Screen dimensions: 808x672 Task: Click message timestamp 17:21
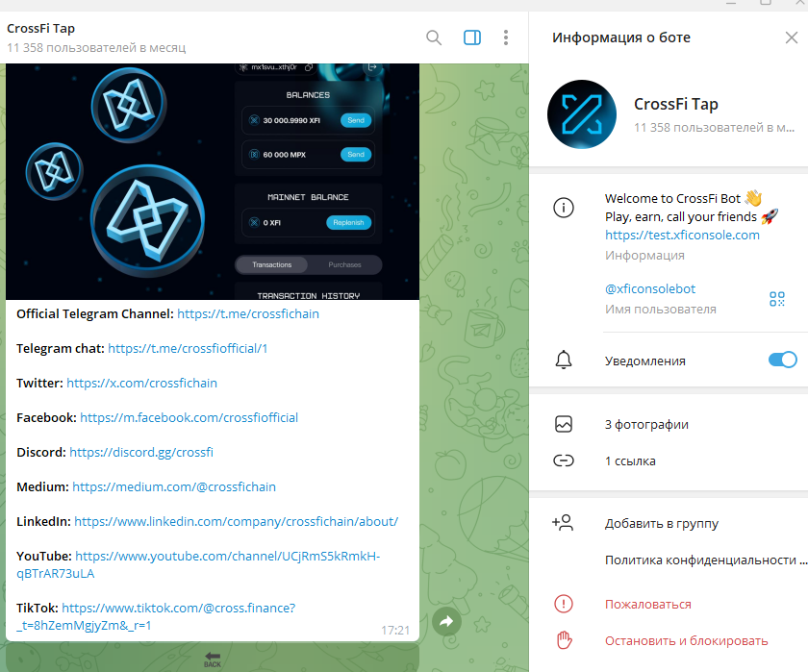click(x=395, y=631)
